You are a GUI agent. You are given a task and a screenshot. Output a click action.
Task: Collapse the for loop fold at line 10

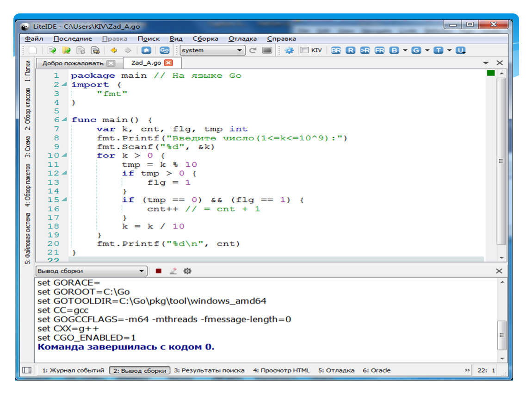[x=64, y=155]
